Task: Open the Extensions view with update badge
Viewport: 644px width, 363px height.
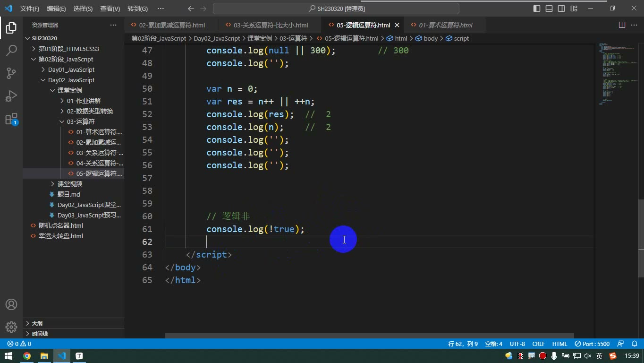Action: pyautogui.click(x=11, y=119)
